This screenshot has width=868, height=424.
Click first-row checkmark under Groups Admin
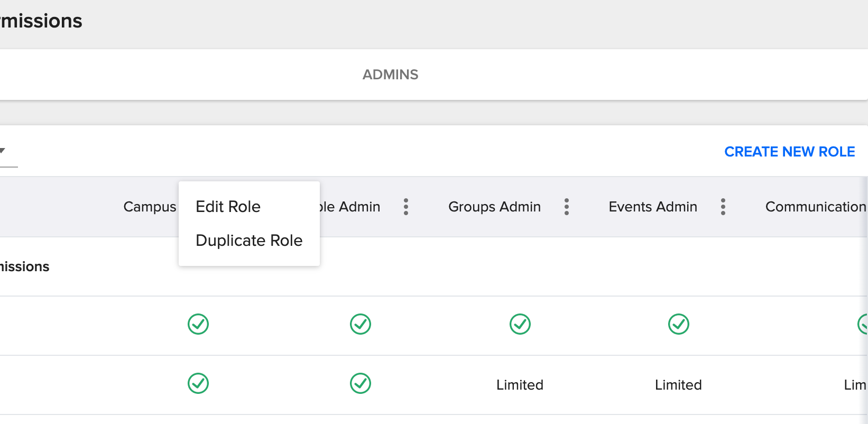520,324
